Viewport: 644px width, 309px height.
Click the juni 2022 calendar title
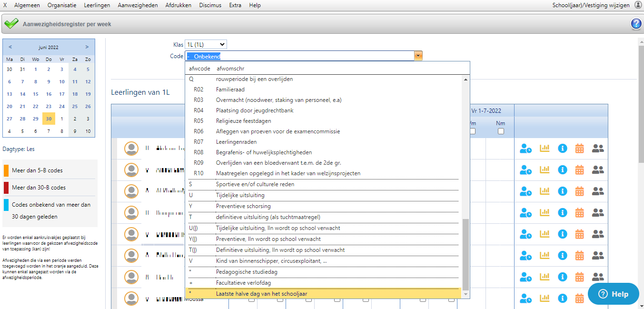coord(49,47)
